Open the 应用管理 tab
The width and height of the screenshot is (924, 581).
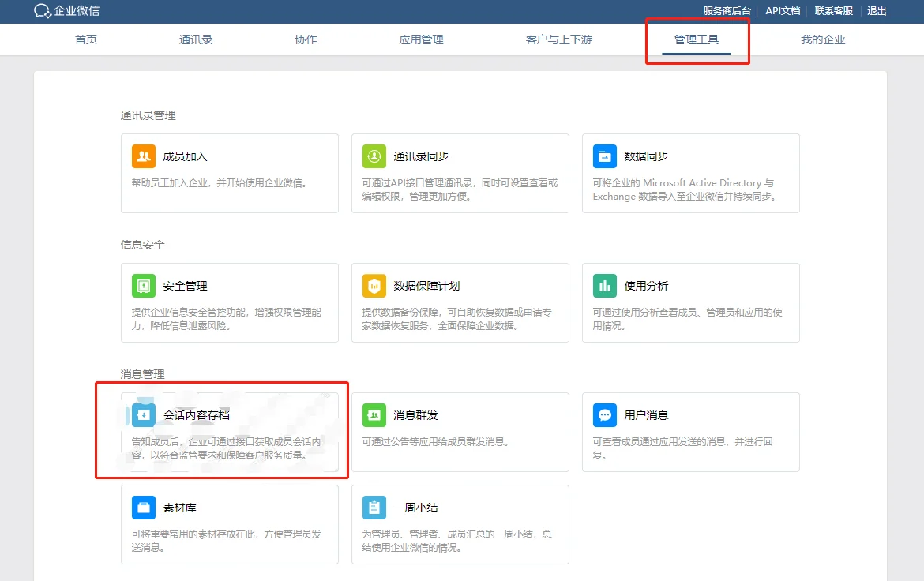[x=422, y=39]
